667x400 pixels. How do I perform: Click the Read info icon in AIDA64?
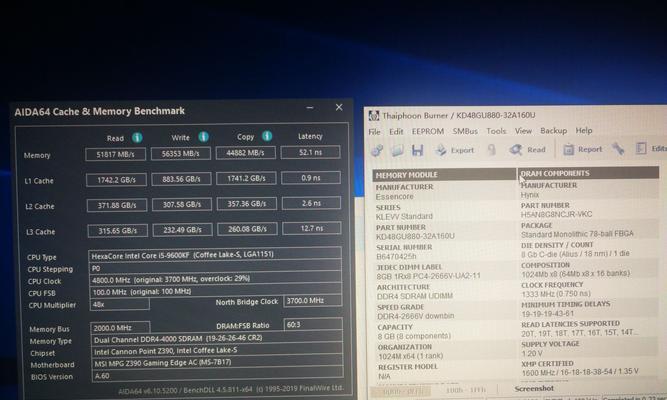point(137,137)
